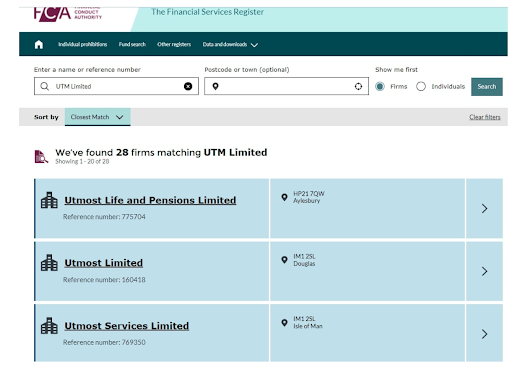
Task: Click The Financial Services Register title
Action: [208, 12]
